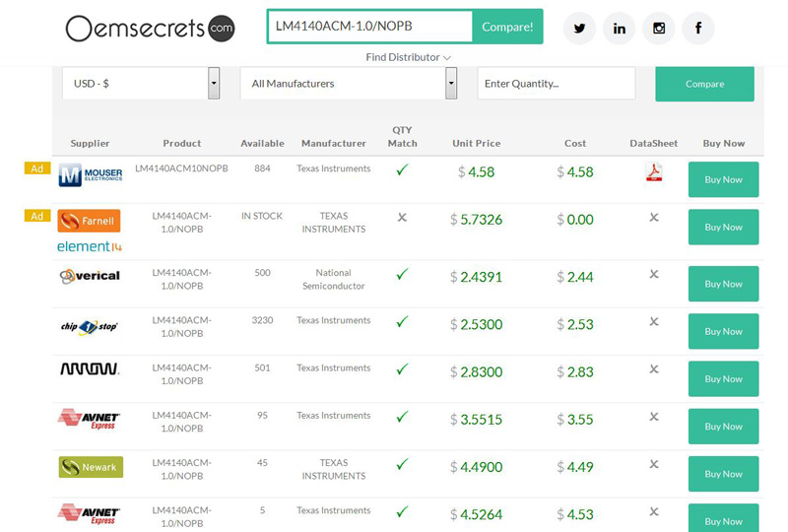Viewport: 788px width, 532px height.
Task: Sort by the Supplier column header
Action: [90, 143]
